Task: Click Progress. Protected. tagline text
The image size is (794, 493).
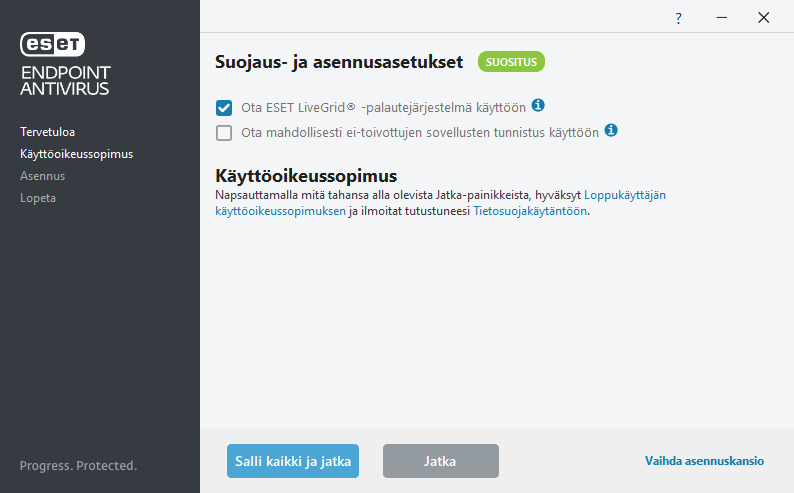Action: 78,466
